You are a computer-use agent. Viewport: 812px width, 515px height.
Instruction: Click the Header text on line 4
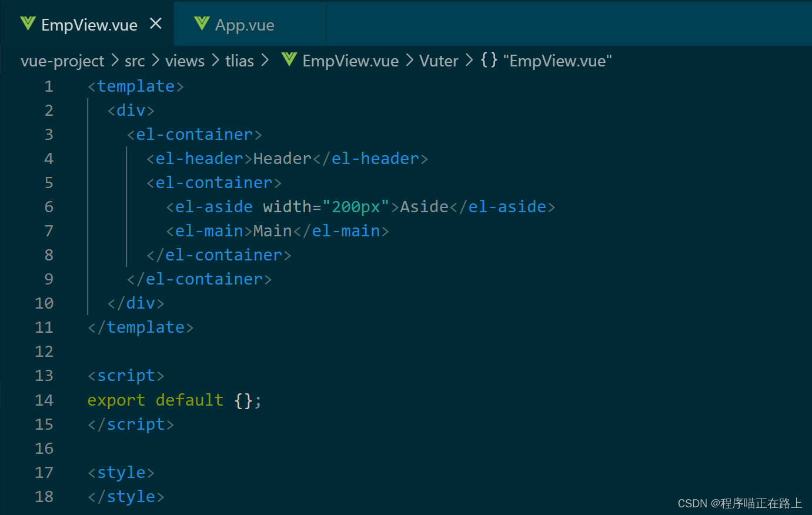point(282,159)
